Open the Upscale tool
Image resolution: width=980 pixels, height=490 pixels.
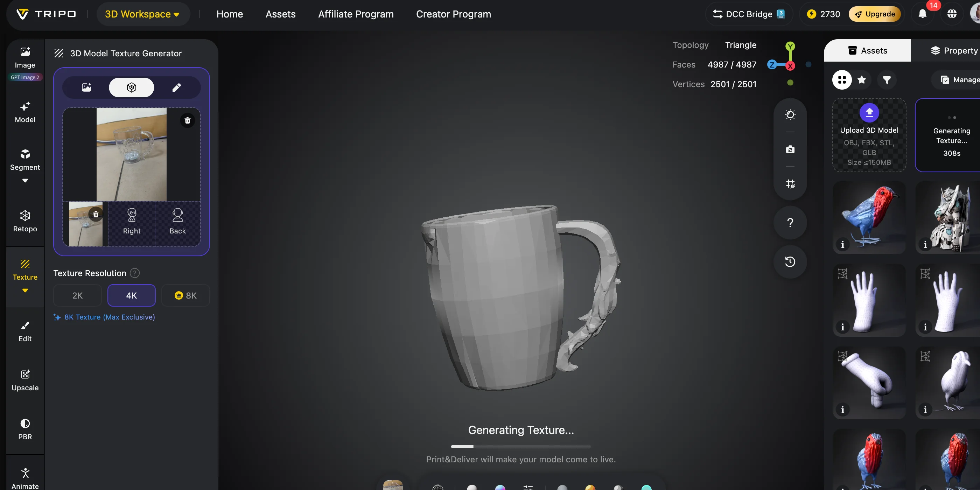25,380
